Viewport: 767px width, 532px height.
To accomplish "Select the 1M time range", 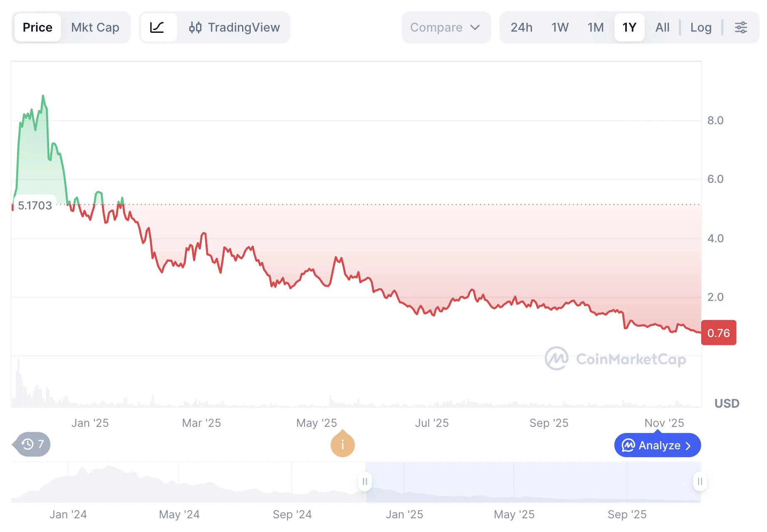I will (x=595, y=27).
